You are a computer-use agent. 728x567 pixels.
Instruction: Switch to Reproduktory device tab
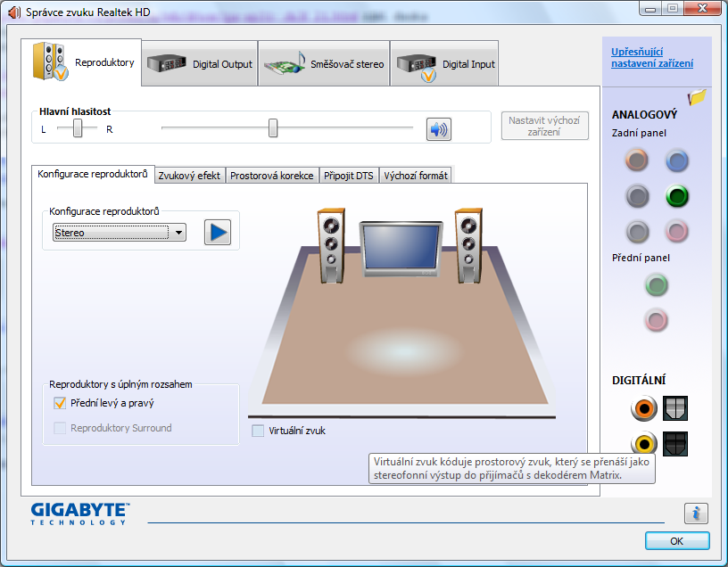[81, 62]
